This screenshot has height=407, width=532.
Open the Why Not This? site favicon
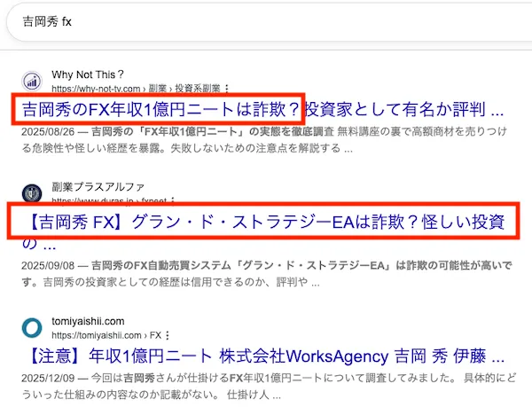(32, 82)
